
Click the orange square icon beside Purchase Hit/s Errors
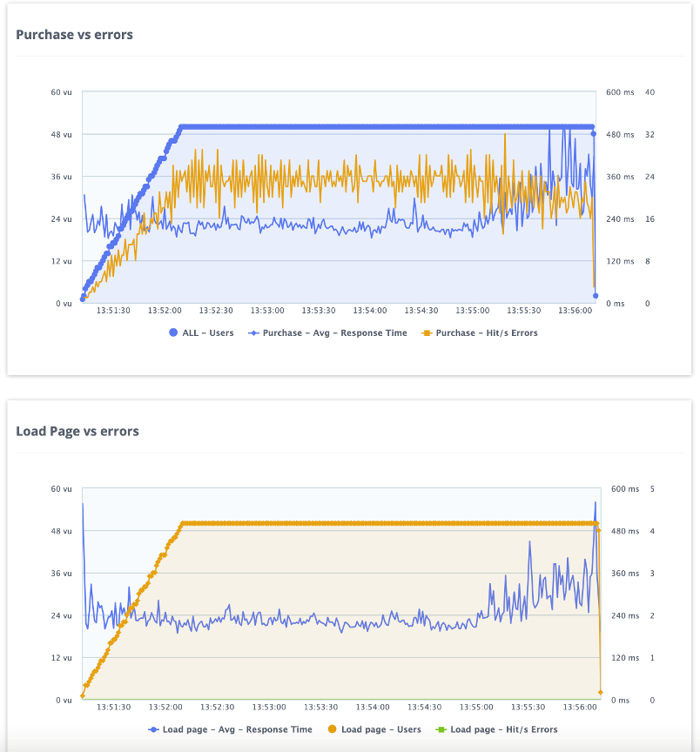[427, 332]
